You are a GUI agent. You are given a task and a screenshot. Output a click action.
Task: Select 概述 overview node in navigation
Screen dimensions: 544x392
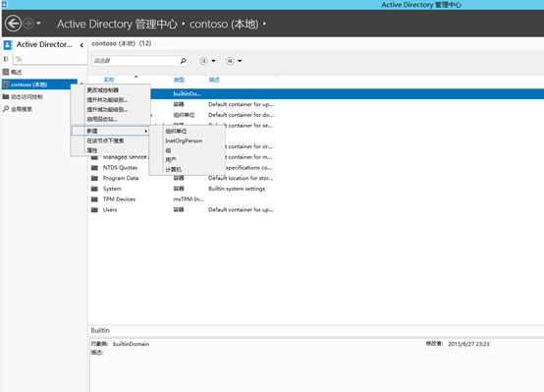click(x=16, y=73)
